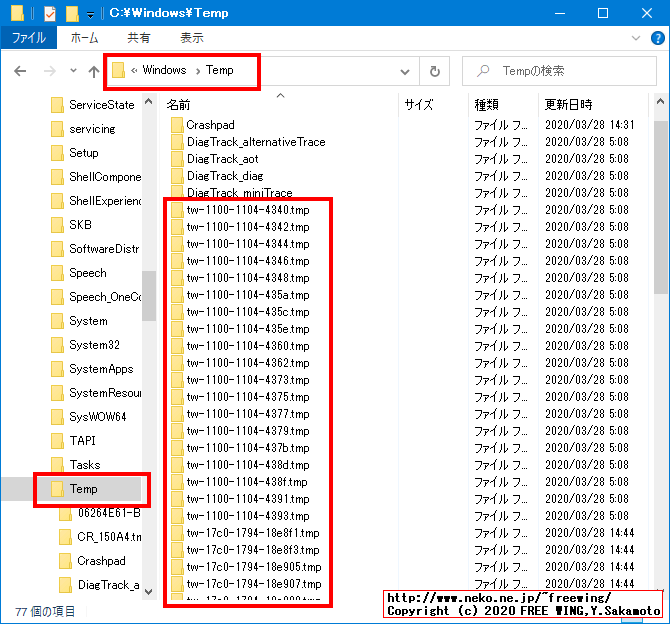The height and width of the screenshot is (624, 670).
Task: Expand the ribbon with the chevron arrow
Action: tap(636, 38)
